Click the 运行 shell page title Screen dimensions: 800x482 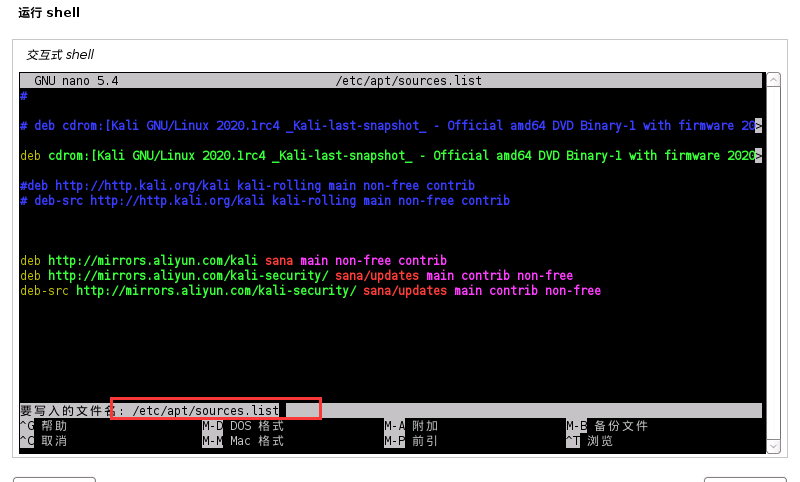click(x=49, y=12)
